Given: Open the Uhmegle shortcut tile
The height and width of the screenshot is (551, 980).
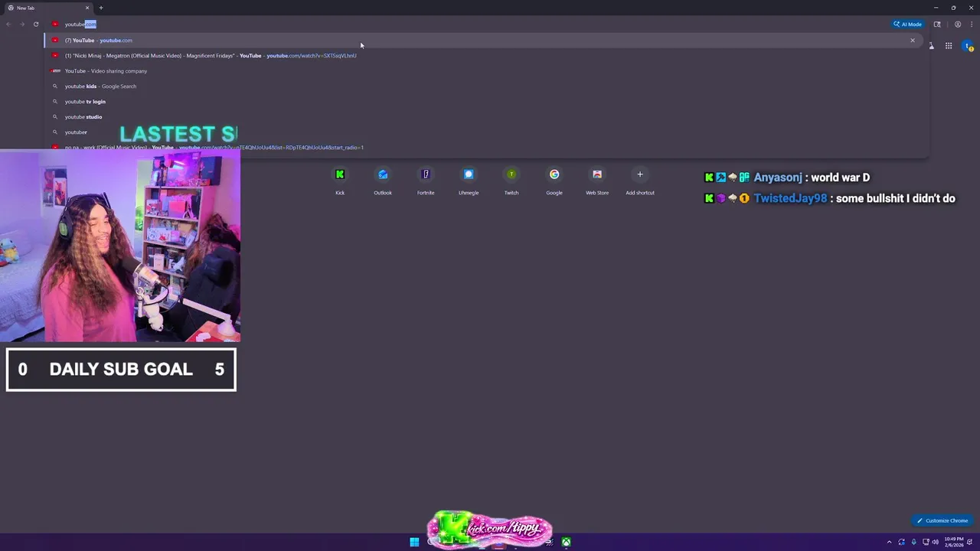Looking at the screenshot, I should (469, 181).
